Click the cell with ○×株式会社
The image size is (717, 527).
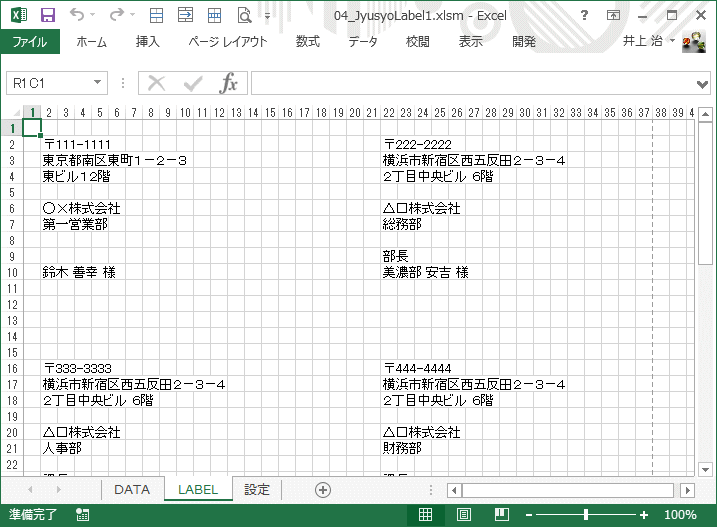81,209
